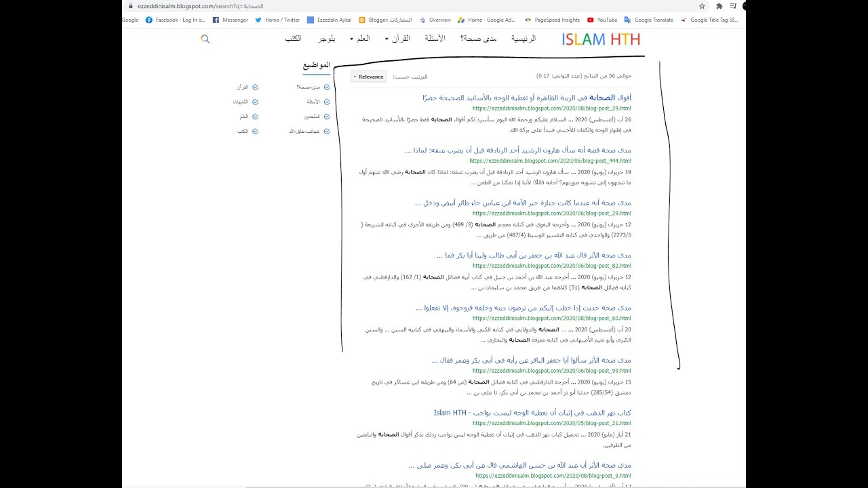Image resolution: width=868 pixels, height=488 pixels.
Task: Click the check icon beside الأسئلة topic
Action: [x=327, y=102]
